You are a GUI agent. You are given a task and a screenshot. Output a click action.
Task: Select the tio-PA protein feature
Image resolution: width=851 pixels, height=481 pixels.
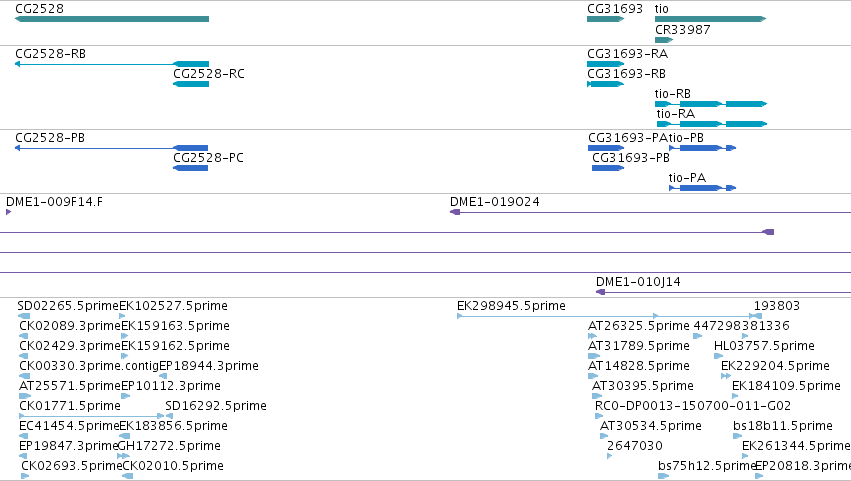coord(702,188)
